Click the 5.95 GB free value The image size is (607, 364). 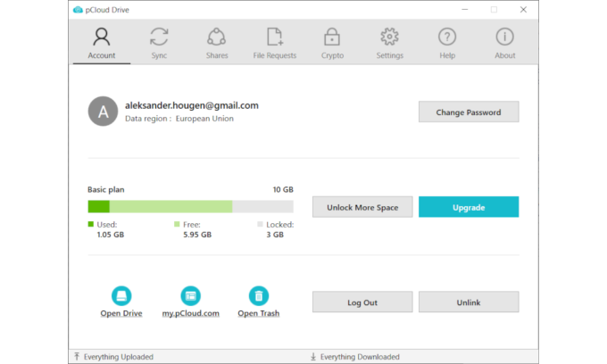197,235
